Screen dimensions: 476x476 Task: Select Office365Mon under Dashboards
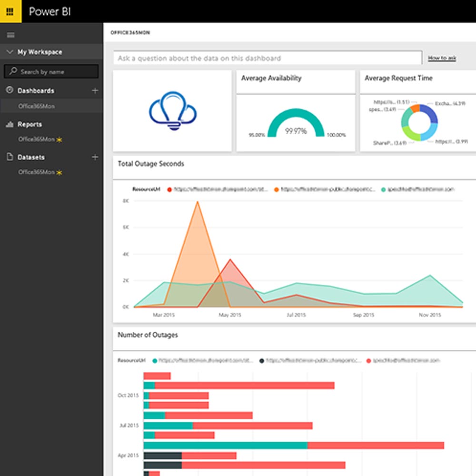click(37, 106)
